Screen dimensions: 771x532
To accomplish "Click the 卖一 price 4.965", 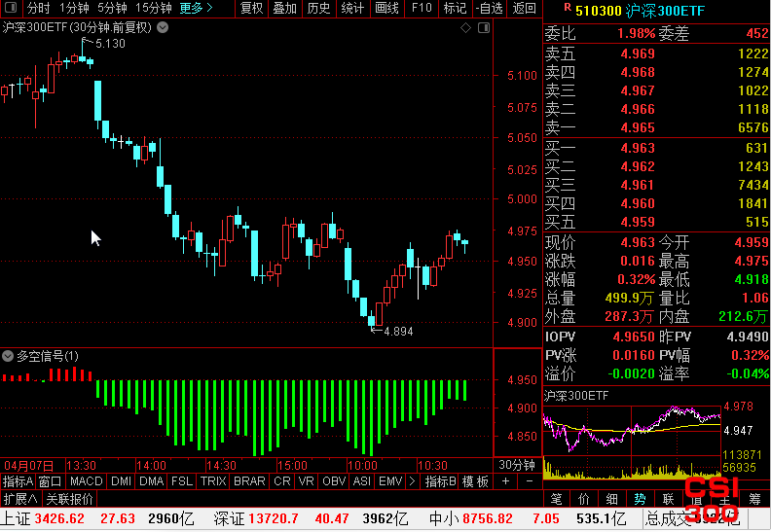I will [x=638, y=127].
